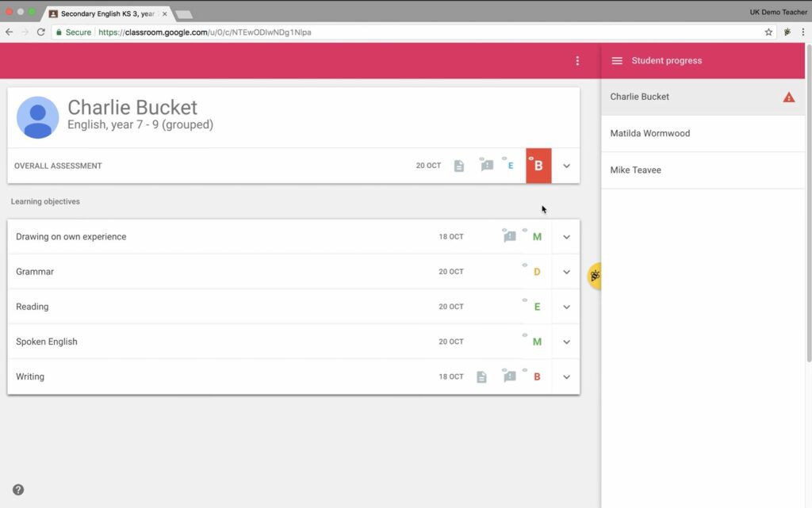Click the Secure site info label
Image resolution: width=812 pixels, height=508 pixels.
pos(74,32)
